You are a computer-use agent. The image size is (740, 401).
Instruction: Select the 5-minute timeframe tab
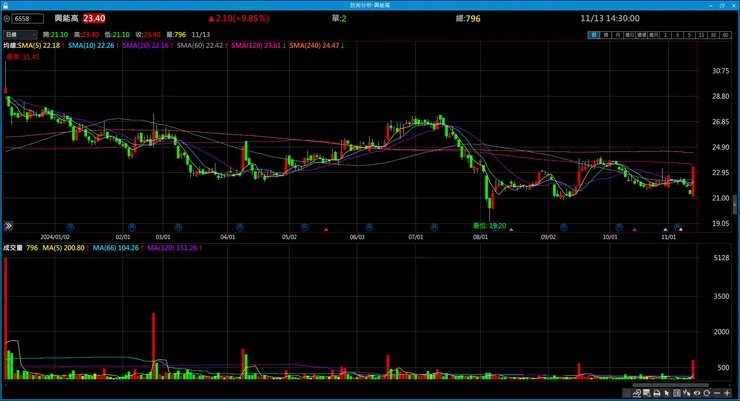690,35
